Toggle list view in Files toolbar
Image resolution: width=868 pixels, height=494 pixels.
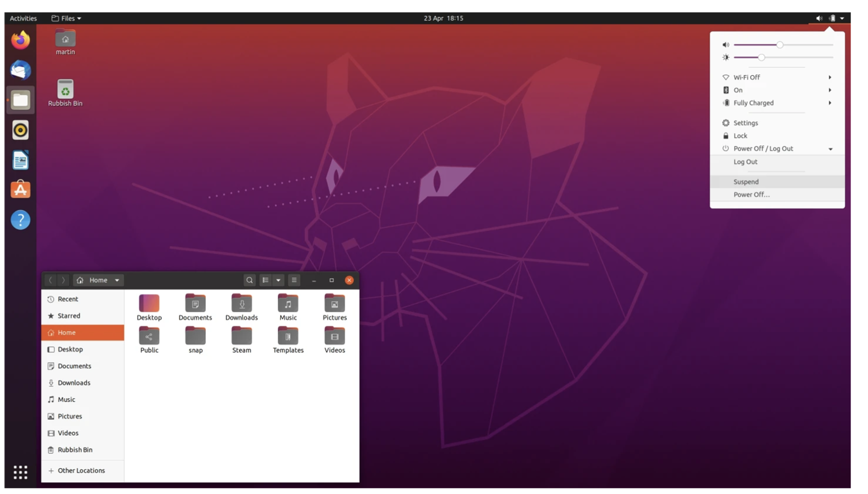(x=265, y=280)
